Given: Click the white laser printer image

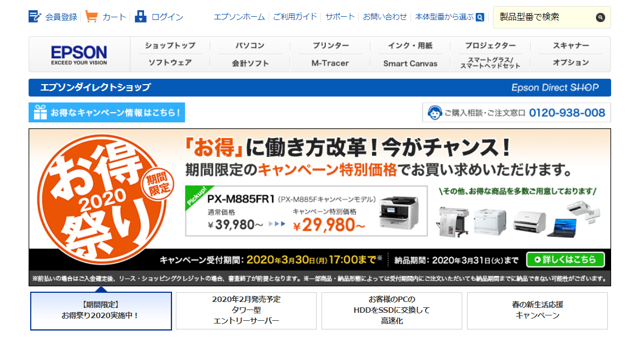Looking at the screenshot, I should [490, 222].
